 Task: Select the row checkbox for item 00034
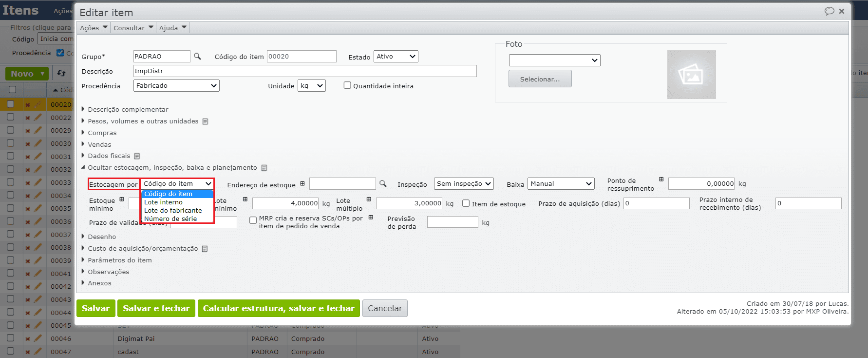[10, 195]
